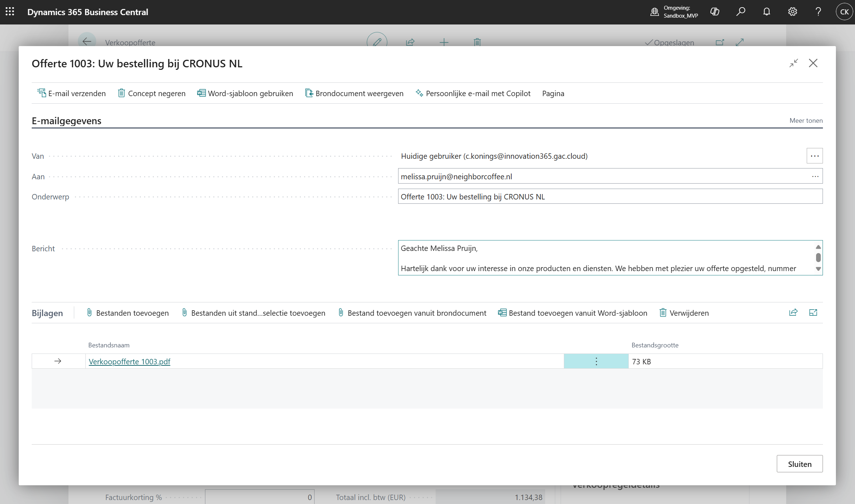Image resolution: width=855 pixels, height=504 pixels.
Task: Click the E-mail verzenden icon
Action: coord(41,93)
